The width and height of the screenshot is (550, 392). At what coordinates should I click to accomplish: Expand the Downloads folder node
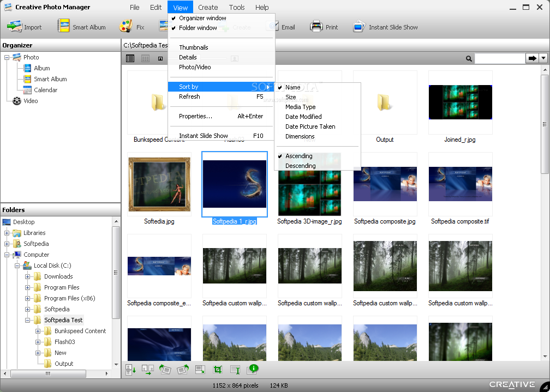27,276
